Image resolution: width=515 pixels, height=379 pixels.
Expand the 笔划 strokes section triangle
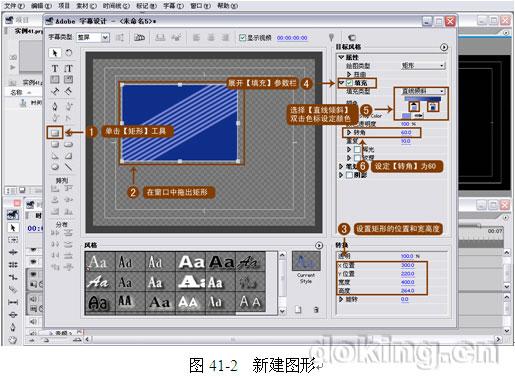[341, 166]
